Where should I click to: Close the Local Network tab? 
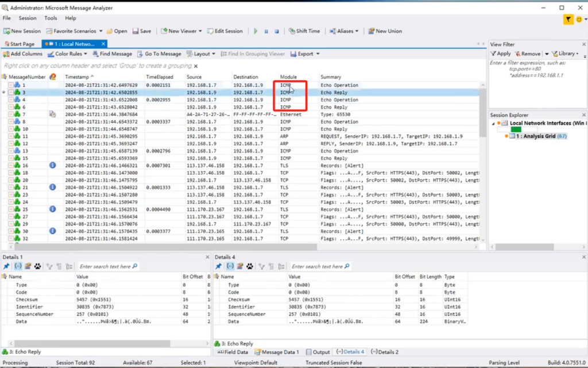pos(103,44)
